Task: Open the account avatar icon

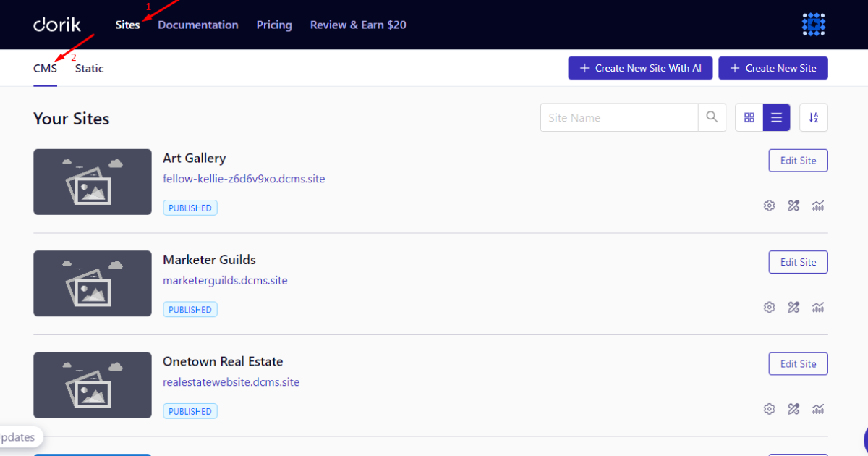Action: pyautogui.click(x=814, y=25)
